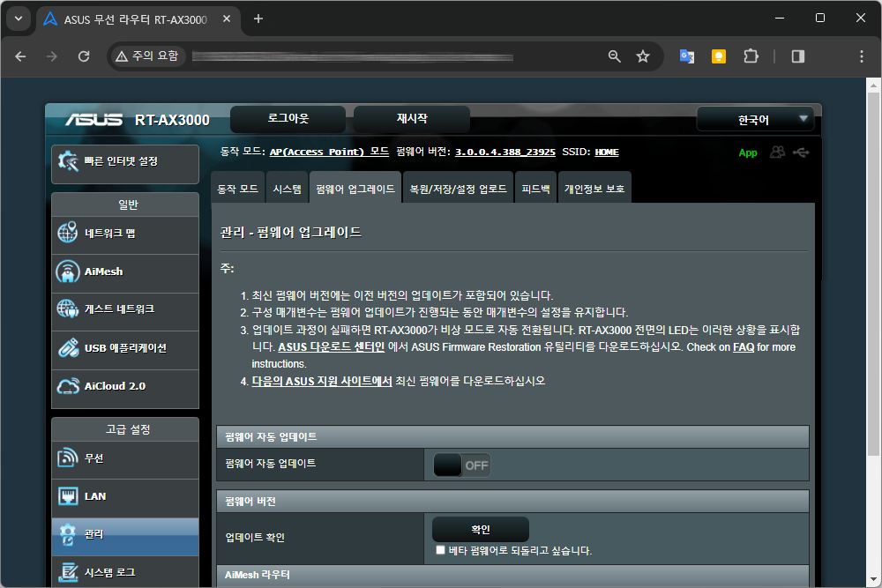Open the AP(Access Point) 모드 link
882x588 pixels.
click(x=329, y=152)
